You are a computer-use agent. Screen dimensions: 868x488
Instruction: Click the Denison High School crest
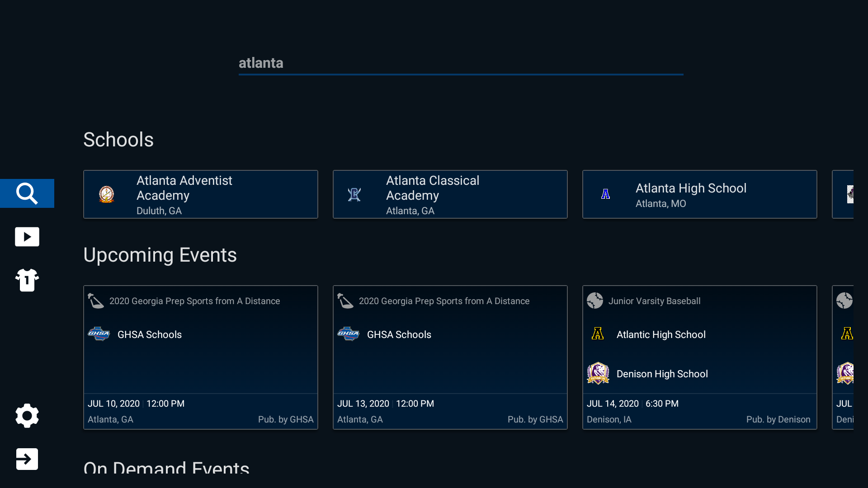[599, 373]
